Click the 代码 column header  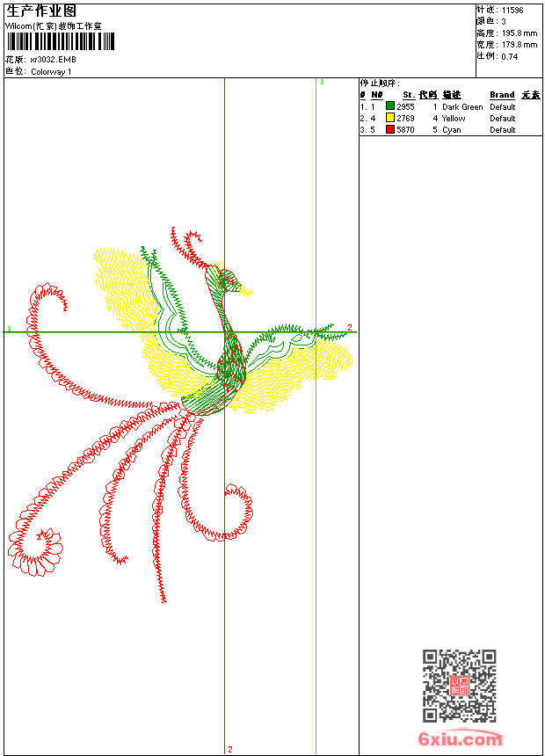pyautogui.click(x=428, y=95)
